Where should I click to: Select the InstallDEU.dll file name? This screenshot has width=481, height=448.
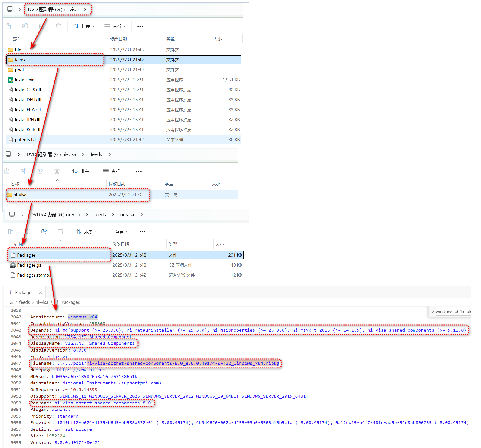28,100
